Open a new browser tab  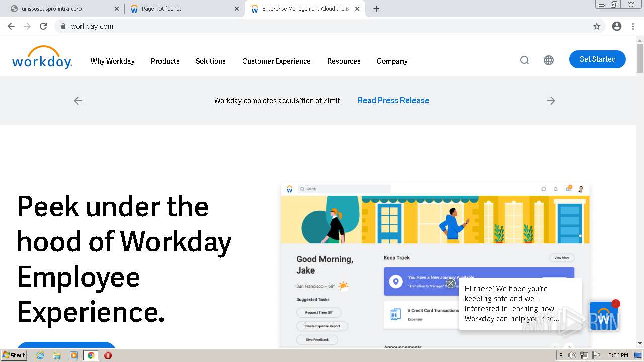pos(376,9)
